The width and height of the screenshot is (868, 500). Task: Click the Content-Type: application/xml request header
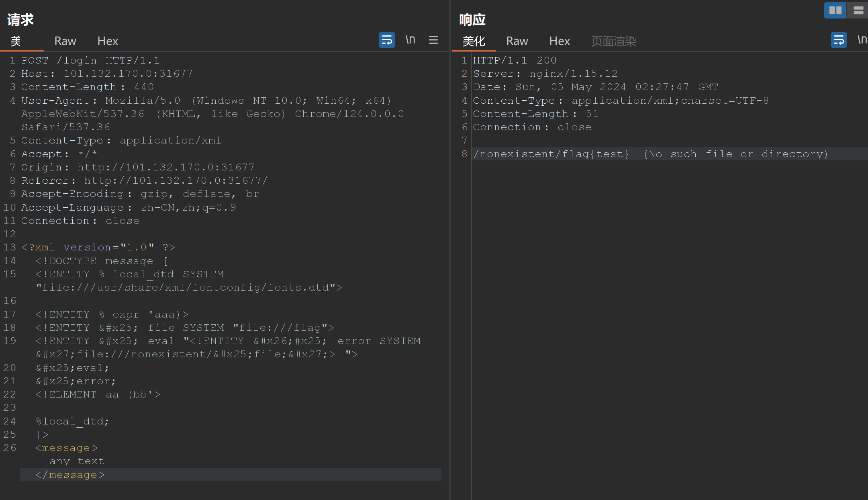click(121, 140)
